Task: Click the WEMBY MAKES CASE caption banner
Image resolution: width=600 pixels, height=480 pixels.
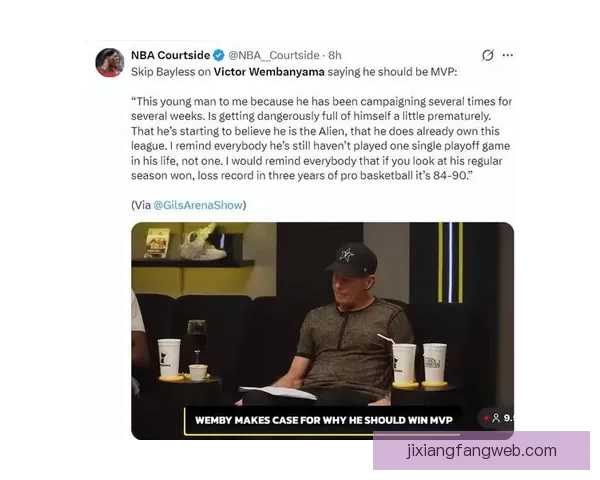Action: (323, 420)
